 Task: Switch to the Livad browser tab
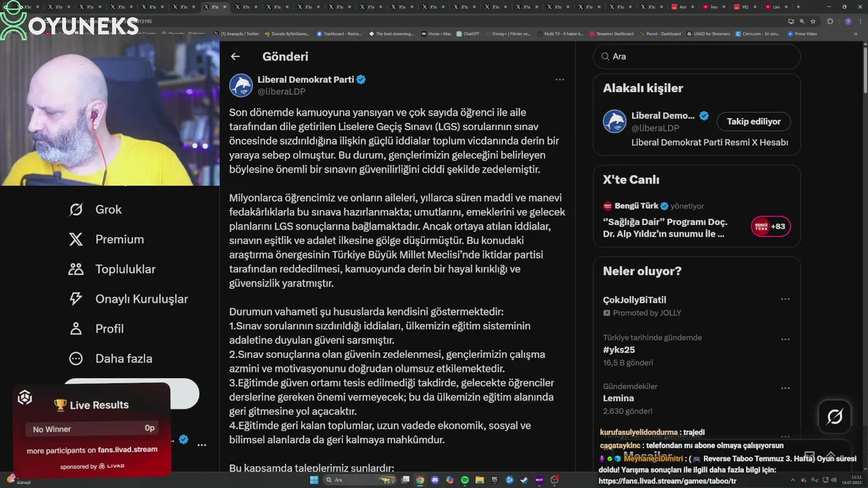(x=777, y=7)
